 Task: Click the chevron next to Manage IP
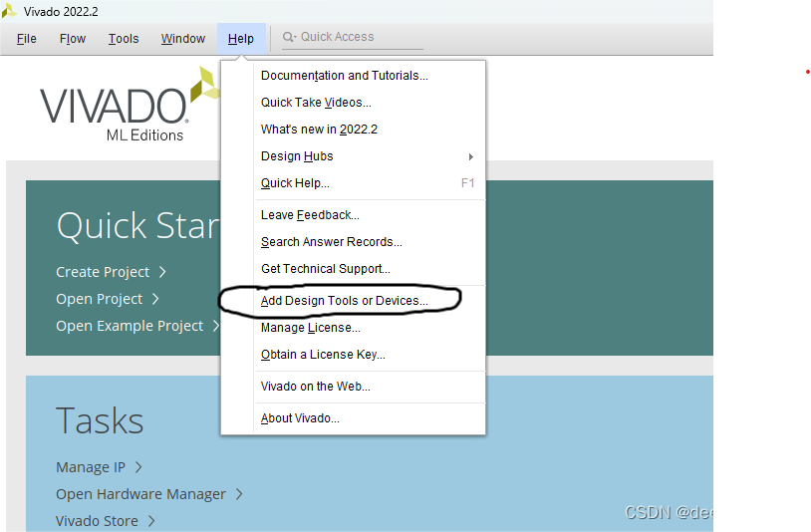[x=138, y=467]
